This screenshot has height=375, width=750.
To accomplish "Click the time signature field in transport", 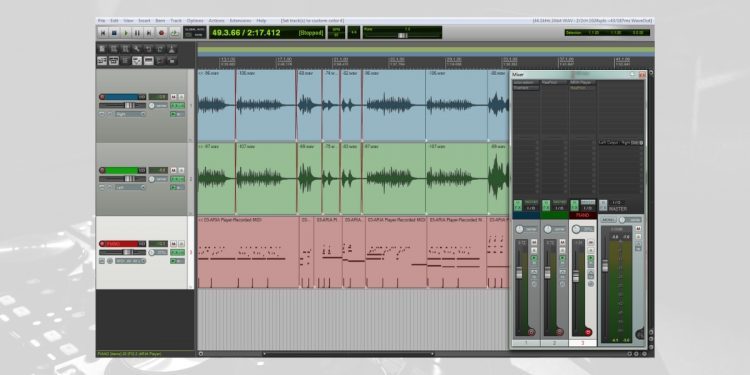I will (x=354, y=33).
